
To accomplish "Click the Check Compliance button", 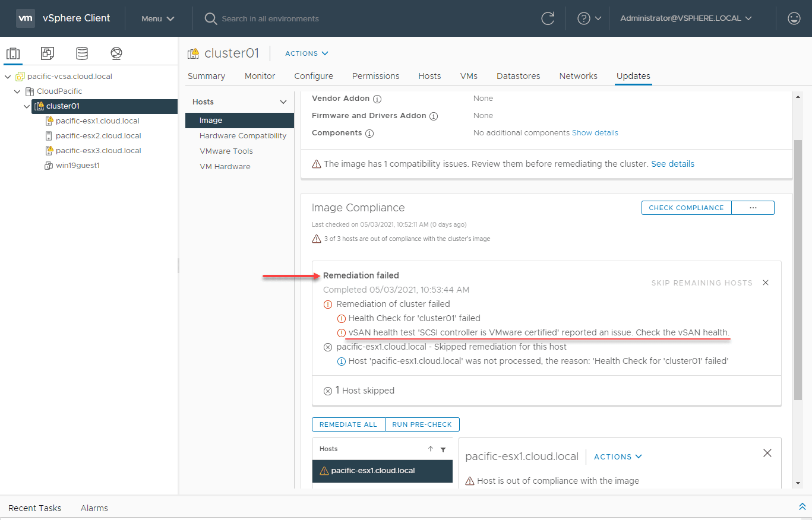I will pyautogui.click(x=686, y=208).
